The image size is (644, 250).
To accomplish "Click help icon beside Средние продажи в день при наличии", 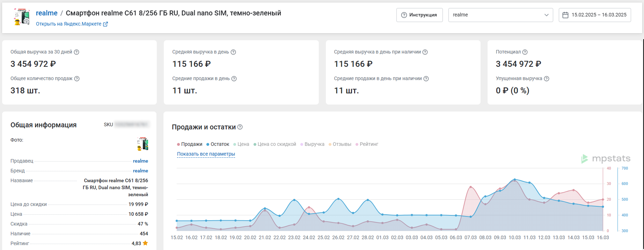I will pyautogui.click(x=426, y=79).
